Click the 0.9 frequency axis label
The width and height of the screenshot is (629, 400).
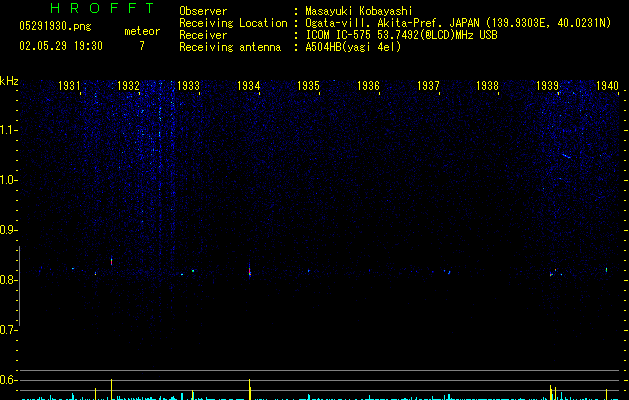pos(8,230)
